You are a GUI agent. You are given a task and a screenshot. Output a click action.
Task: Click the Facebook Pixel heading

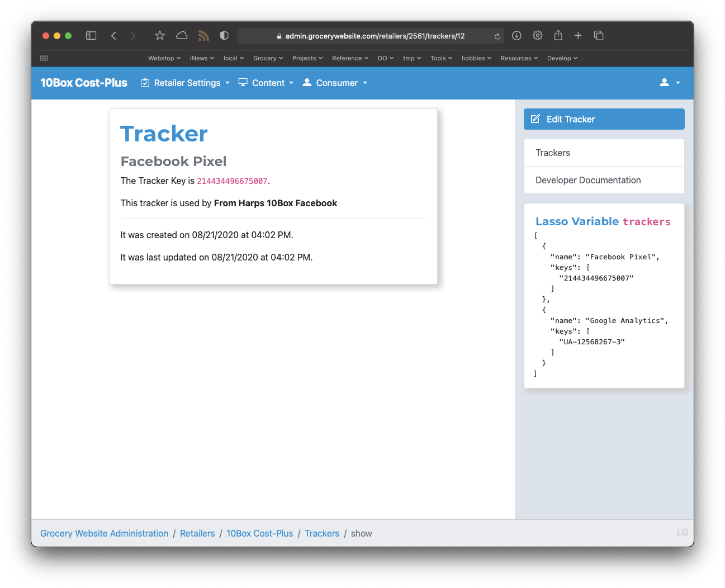pyautogui.click(x=174, y=161)
